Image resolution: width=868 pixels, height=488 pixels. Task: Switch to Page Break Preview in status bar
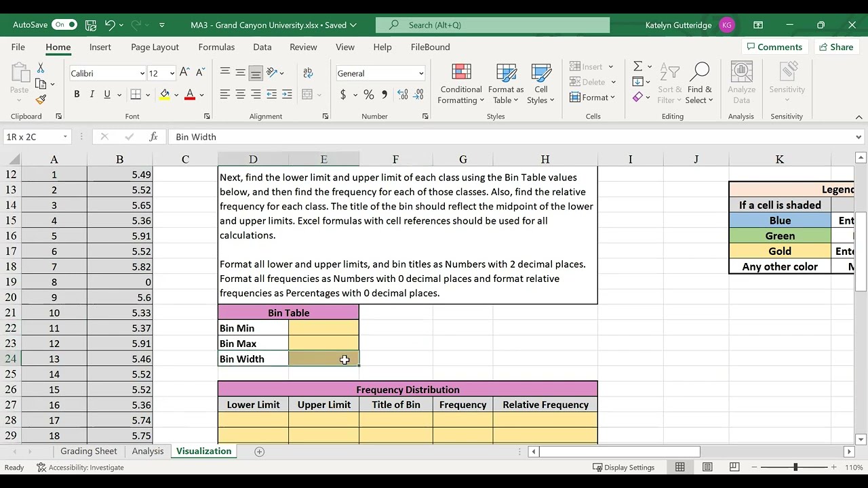point(734,467)
